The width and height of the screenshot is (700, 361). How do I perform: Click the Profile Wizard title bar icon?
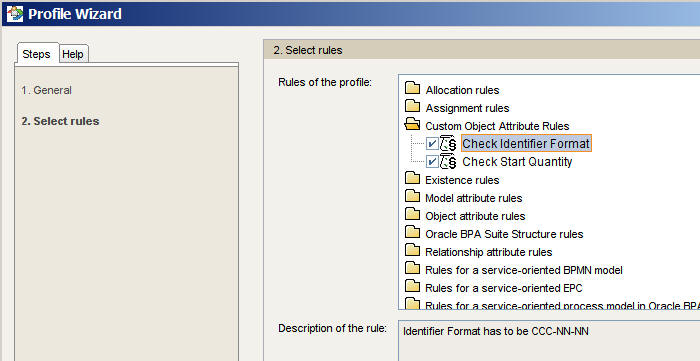point(15,14)
